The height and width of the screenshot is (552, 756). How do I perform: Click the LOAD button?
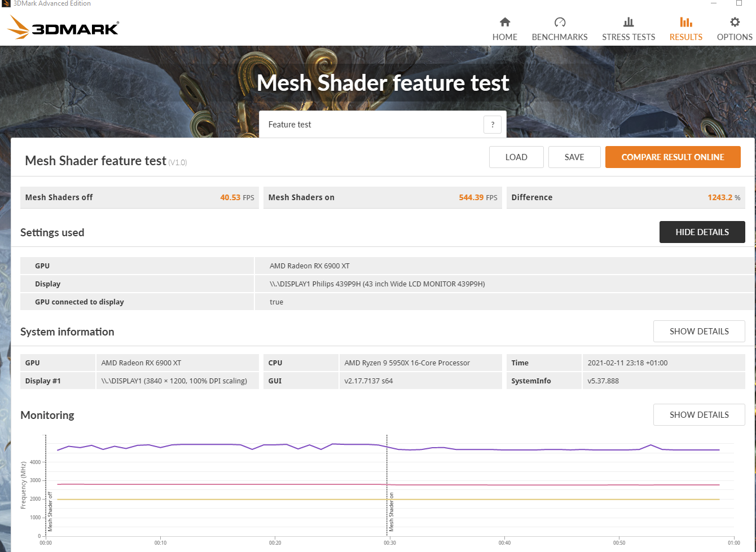click(516, 157)
